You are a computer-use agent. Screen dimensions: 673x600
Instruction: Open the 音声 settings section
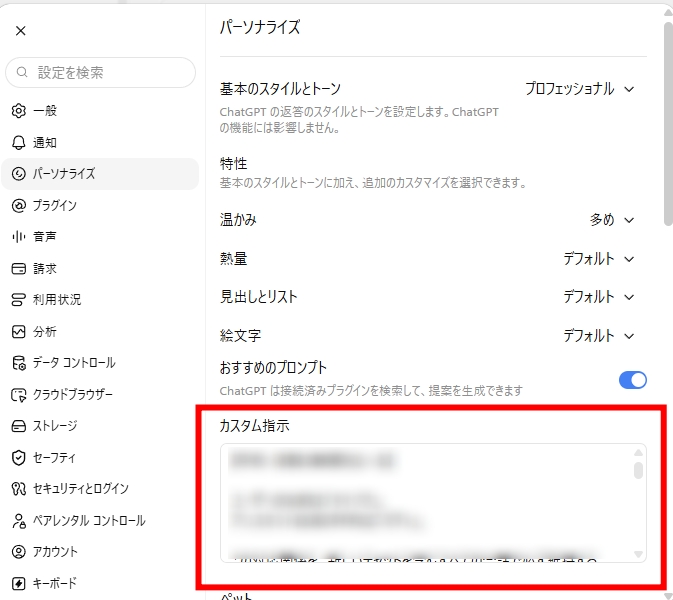(100, 236)
